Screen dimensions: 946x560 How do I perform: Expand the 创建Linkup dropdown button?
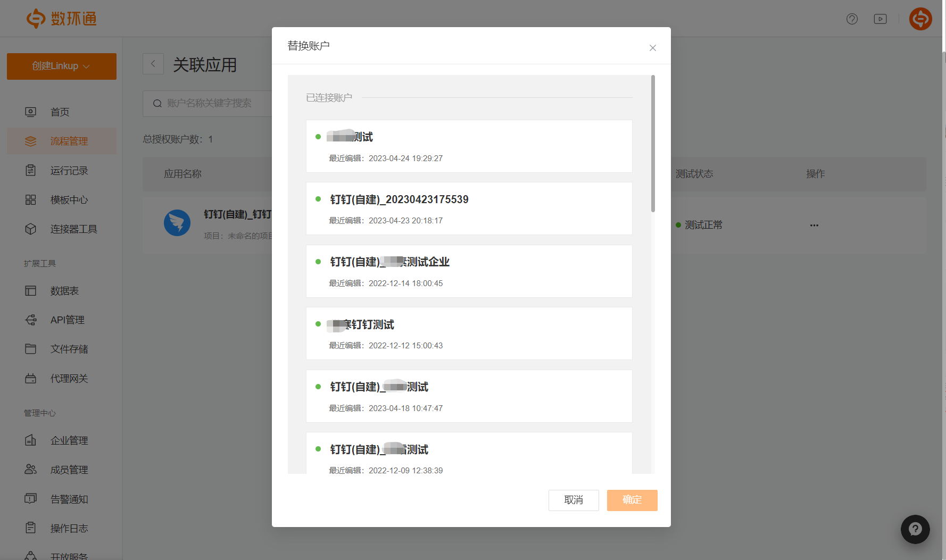62,66
